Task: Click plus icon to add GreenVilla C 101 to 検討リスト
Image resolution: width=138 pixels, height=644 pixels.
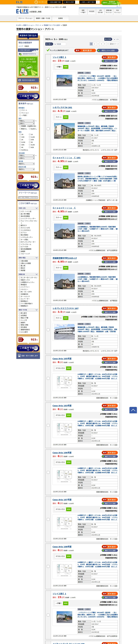Action: (x=103, y=162)
